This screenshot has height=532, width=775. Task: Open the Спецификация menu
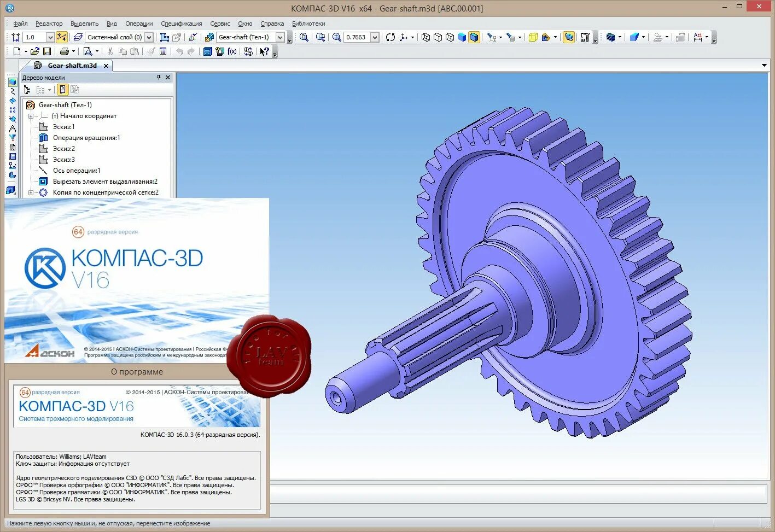coord(182,24)
